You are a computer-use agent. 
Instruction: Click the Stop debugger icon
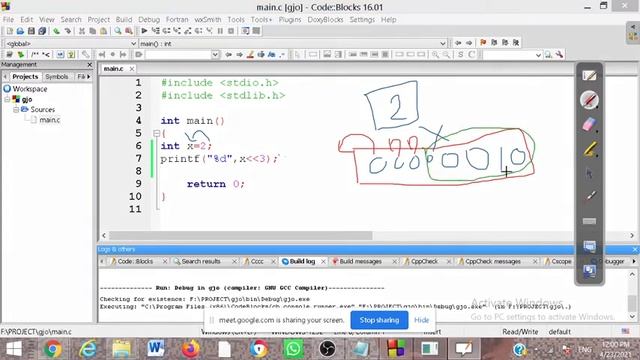[231, 31]
